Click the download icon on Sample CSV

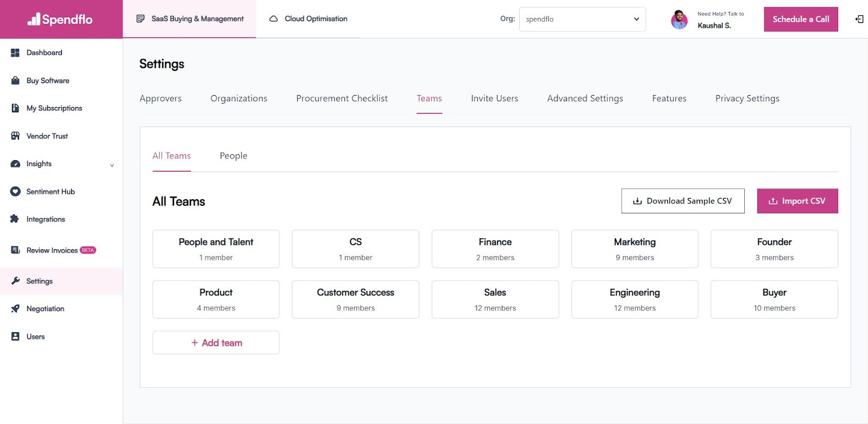click(637, 201)
